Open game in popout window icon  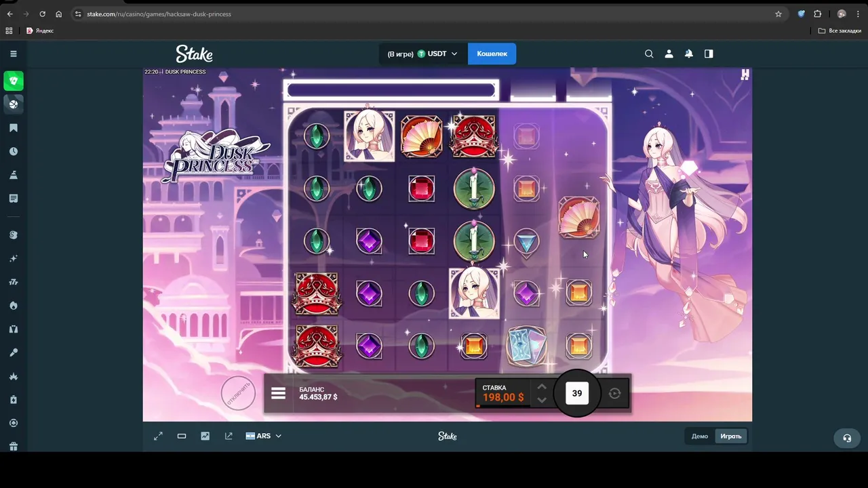tap(229, 436)
